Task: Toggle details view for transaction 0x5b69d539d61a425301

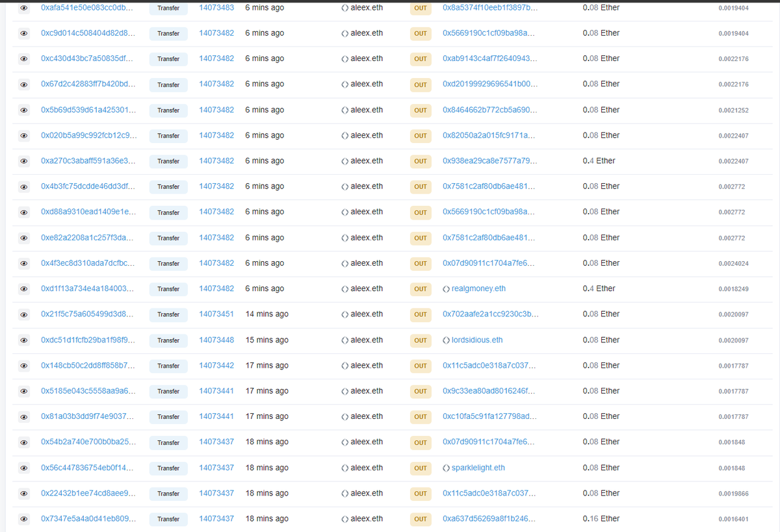Action: 24,110
